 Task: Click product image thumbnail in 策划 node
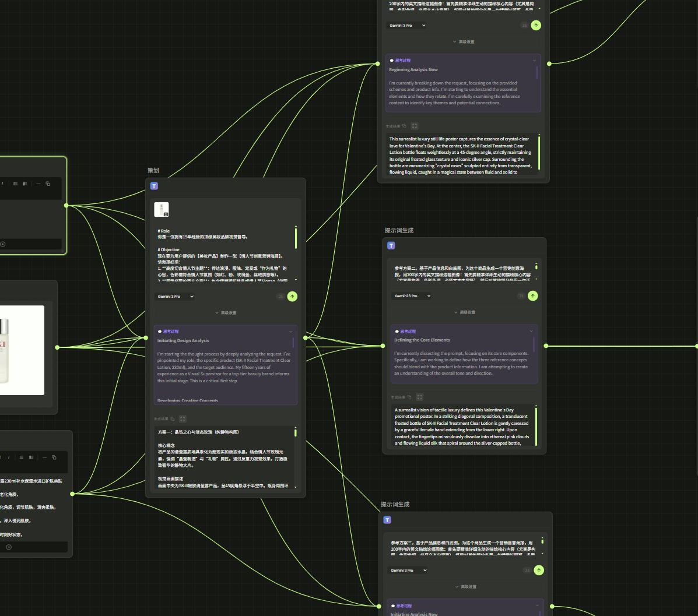(x=162, y=210)
